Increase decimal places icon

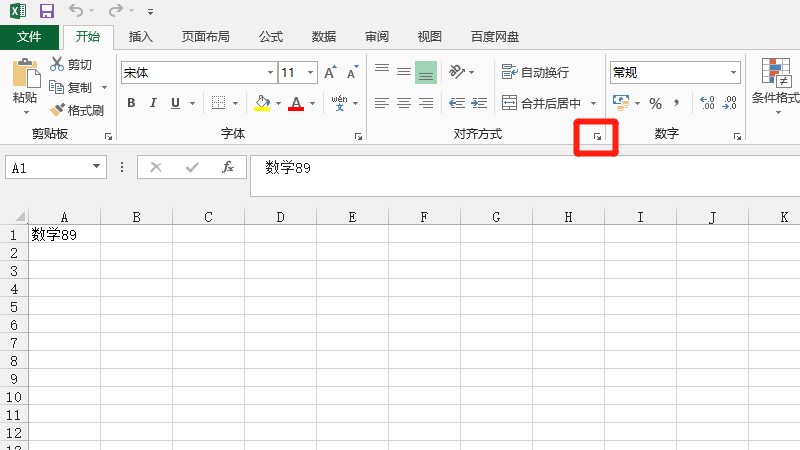[x=707, y=103]
